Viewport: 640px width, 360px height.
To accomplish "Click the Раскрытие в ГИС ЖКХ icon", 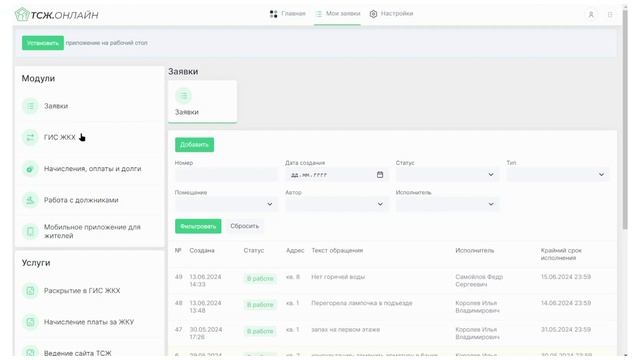I will click(x=30, y=291).
